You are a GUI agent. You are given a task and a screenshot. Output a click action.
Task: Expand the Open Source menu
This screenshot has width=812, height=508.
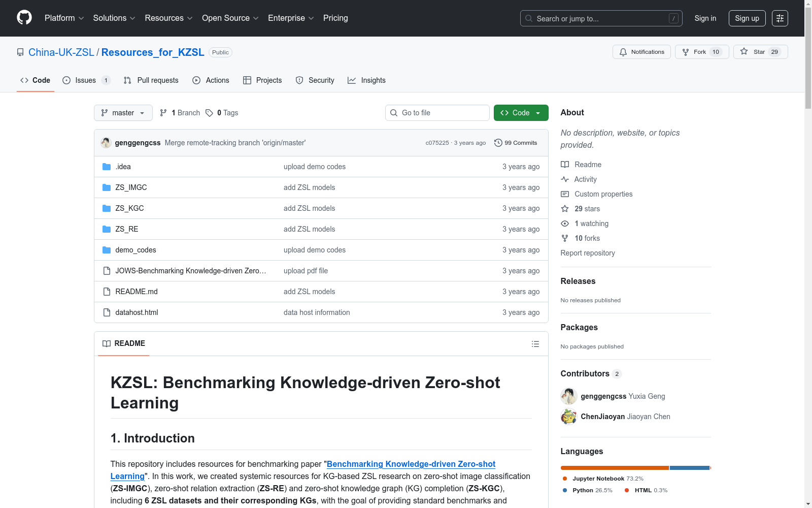[230, 18]
